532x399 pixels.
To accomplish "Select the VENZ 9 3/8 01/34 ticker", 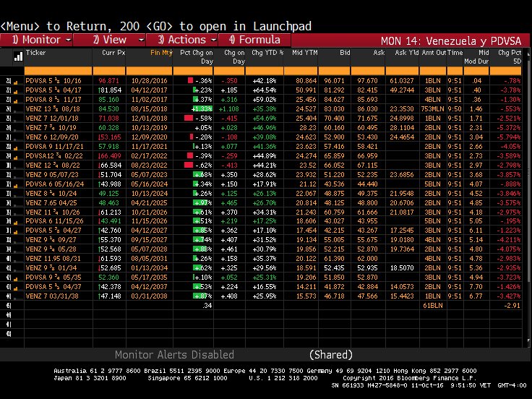I will [53, 268].
